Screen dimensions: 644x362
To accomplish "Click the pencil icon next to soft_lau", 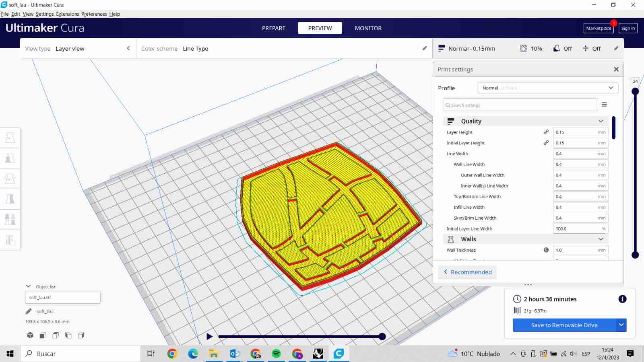I will [29, 311].
